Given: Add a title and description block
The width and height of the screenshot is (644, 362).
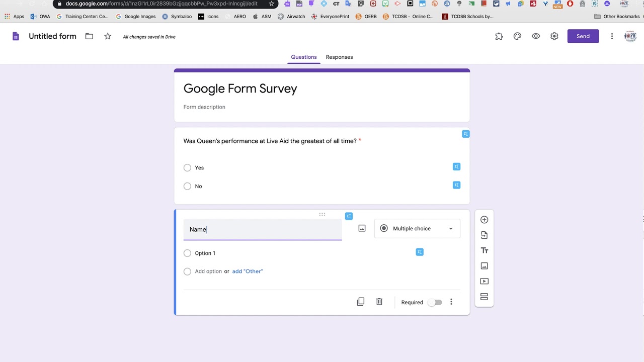Looking at the screenshot, I should (484, 250).
